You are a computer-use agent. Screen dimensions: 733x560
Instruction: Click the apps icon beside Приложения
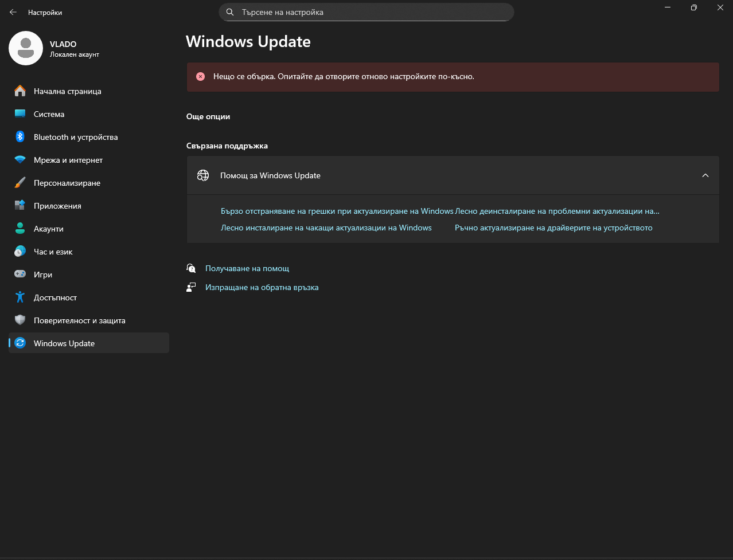coord(20,206)
